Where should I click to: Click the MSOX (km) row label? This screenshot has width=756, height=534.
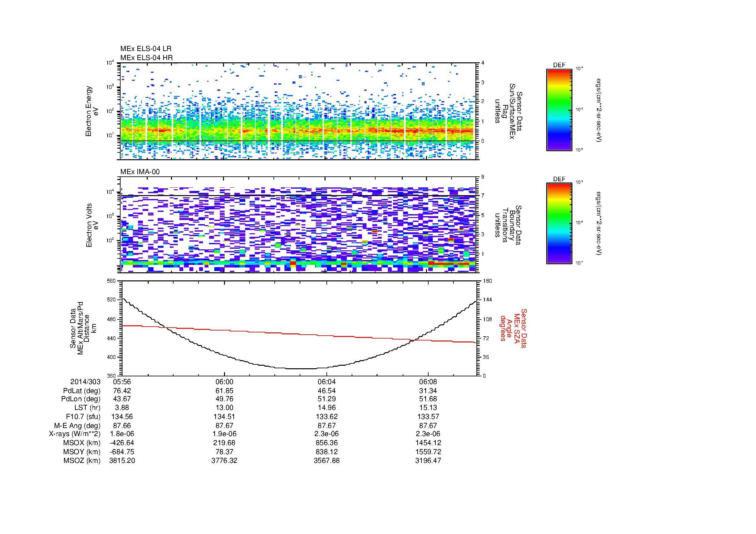(x=82, y=443)
